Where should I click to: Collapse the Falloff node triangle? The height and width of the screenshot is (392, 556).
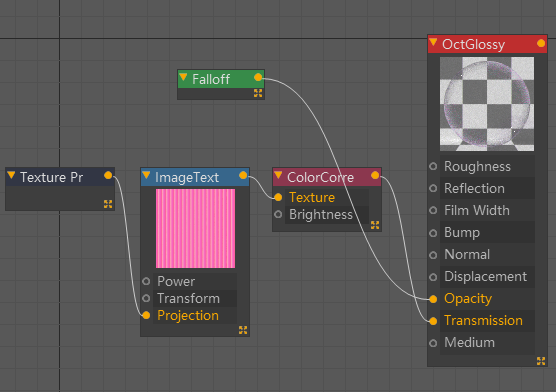pyautogui.click(x=183, y=77)
